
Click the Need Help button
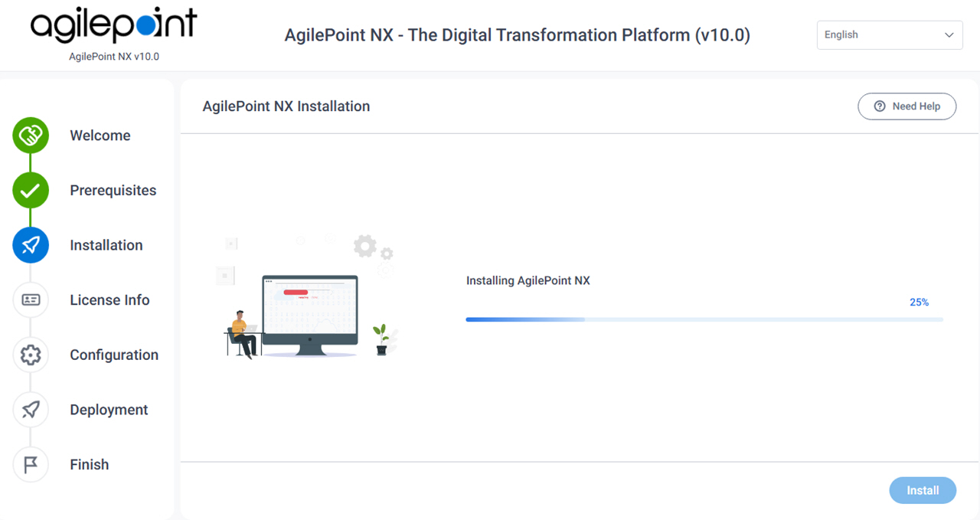pyautogui.click(x=907, y=106)
